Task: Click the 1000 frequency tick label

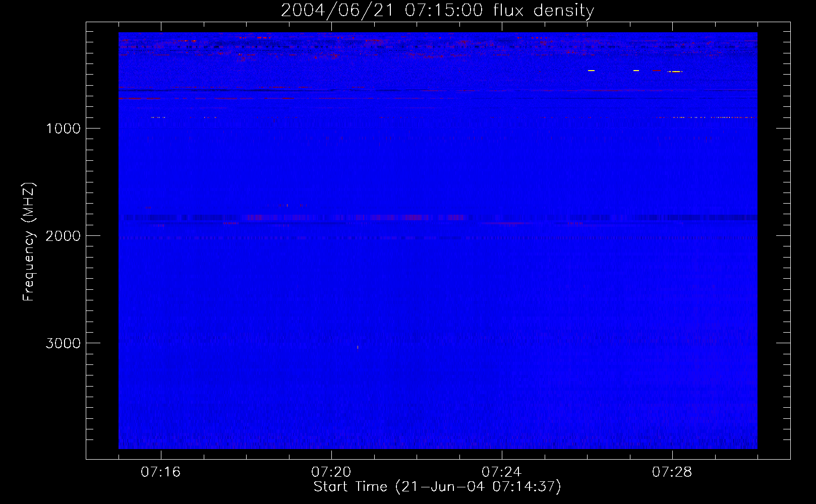Action: [x=63, y=129]
